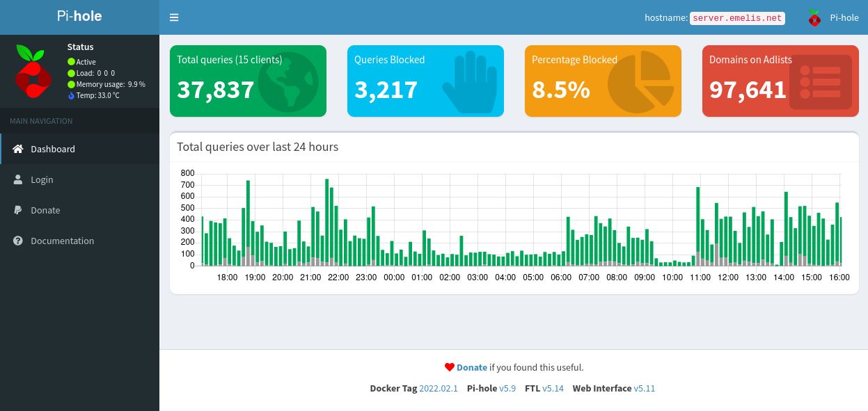868x411 pixels.
Task: Click the green Active status indicator dot
Action: tap(71, 62)
